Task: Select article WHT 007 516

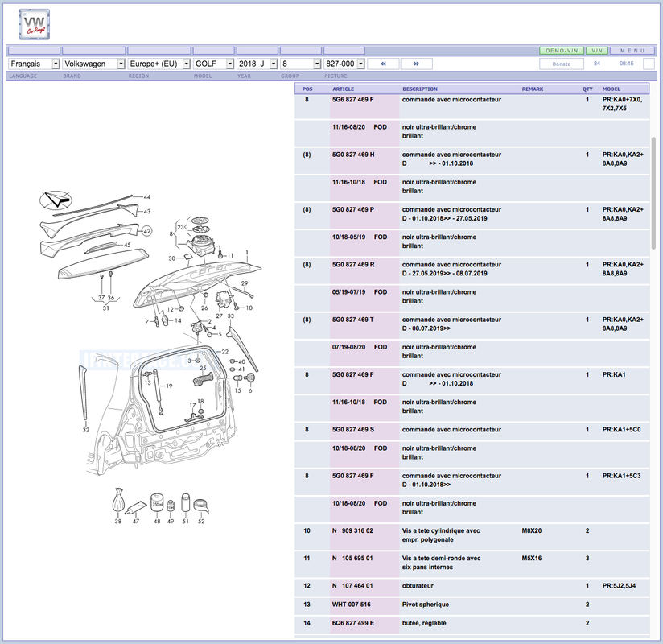Action: (x=351, y=605)
